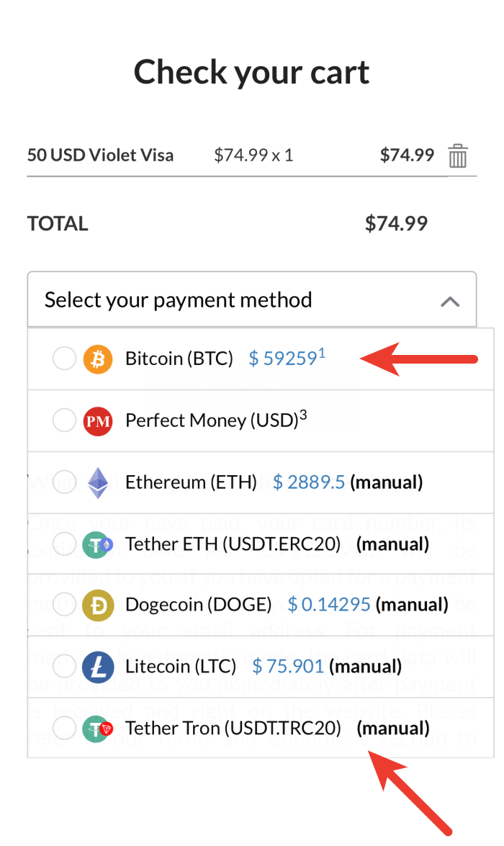This screenshot has height=846, width=504.
Task: Collapse the payment method dropdown chevron
Action: tap(451, 302)
